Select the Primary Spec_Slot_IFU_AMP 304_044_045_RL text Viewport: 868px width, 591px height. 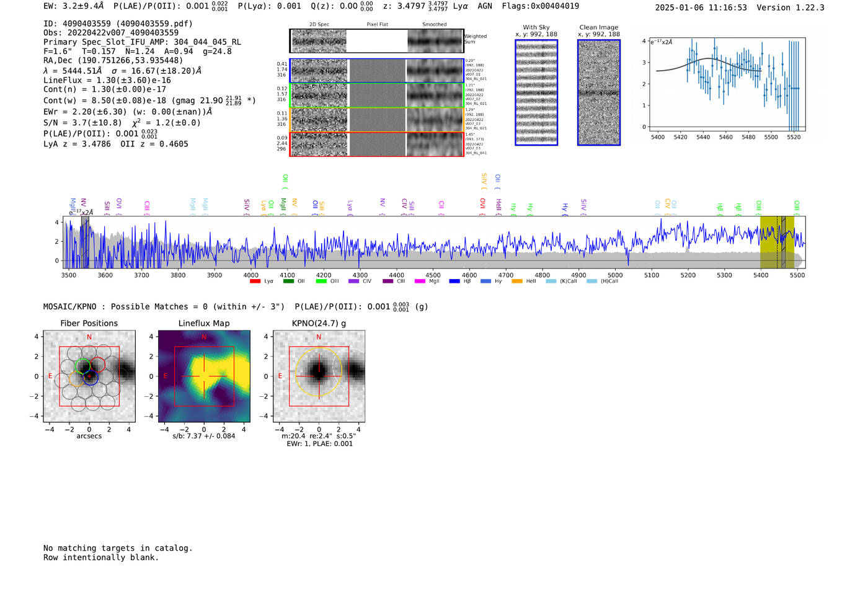143,42
